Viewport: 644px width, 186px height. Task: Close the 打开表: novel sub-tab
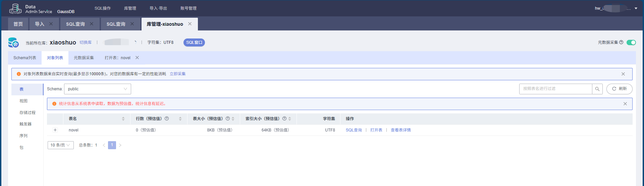coord(137,58)
